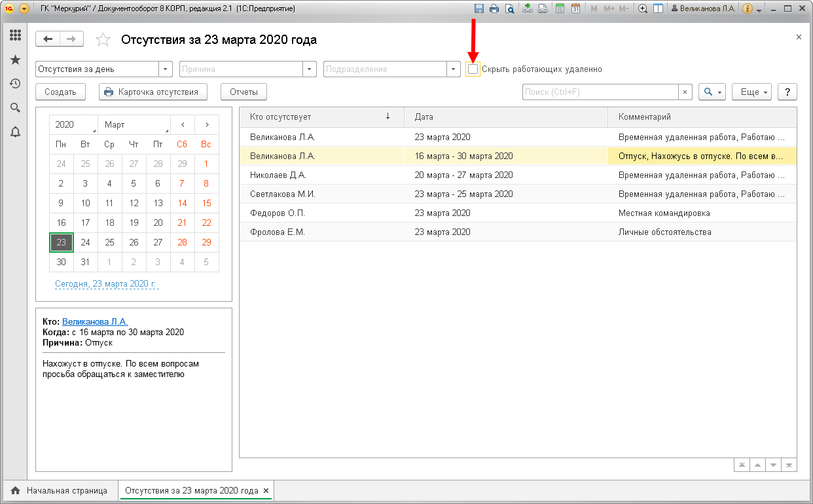
Task: Click the 'Личные обстоятельства' comment cell
Action: 702,232
